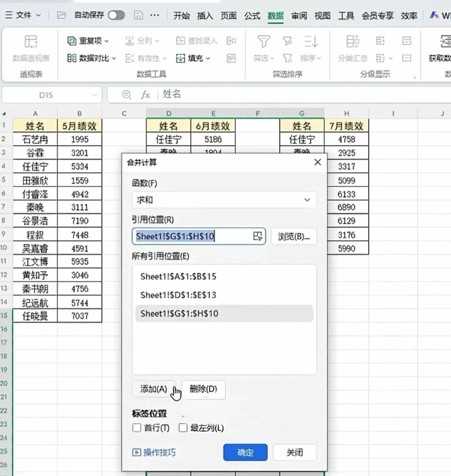Click the 有效性 validation icon
Viewport: 451px width, 476px height.
pyautogui.click(x=130, y=58)
